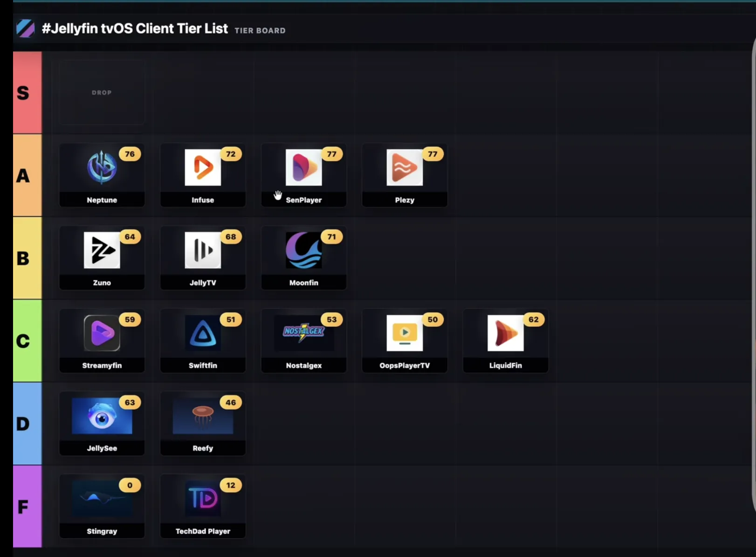Viewport: 756px width, 557px height.
Task: Select the Plezy wave icon
Action: pos(405,167)
